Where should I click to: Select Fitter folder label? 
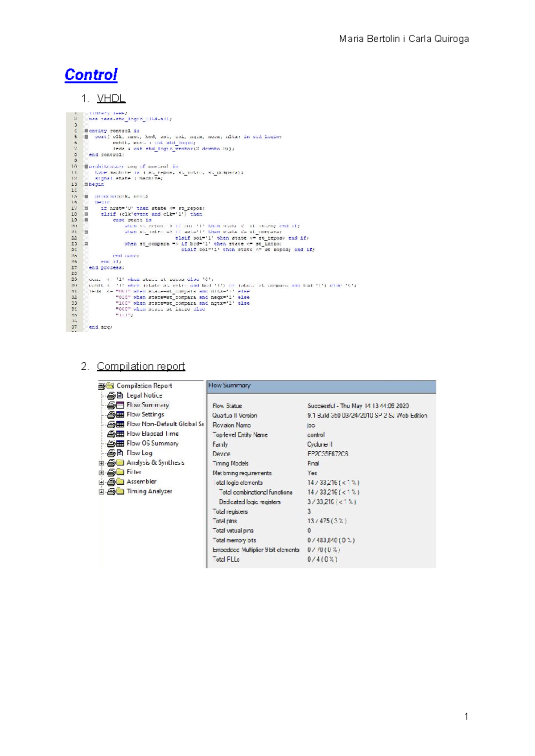(134, 472)
